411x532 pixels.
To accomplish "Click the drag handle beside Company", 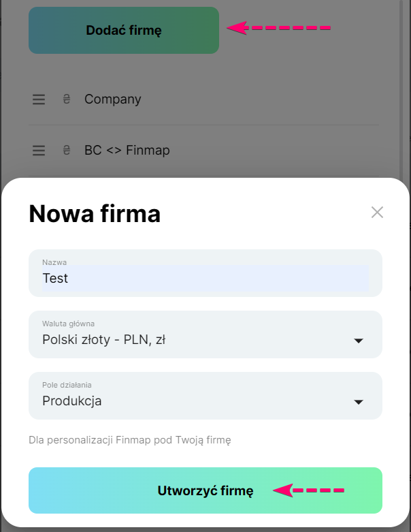I will click(x=39, y=99).
